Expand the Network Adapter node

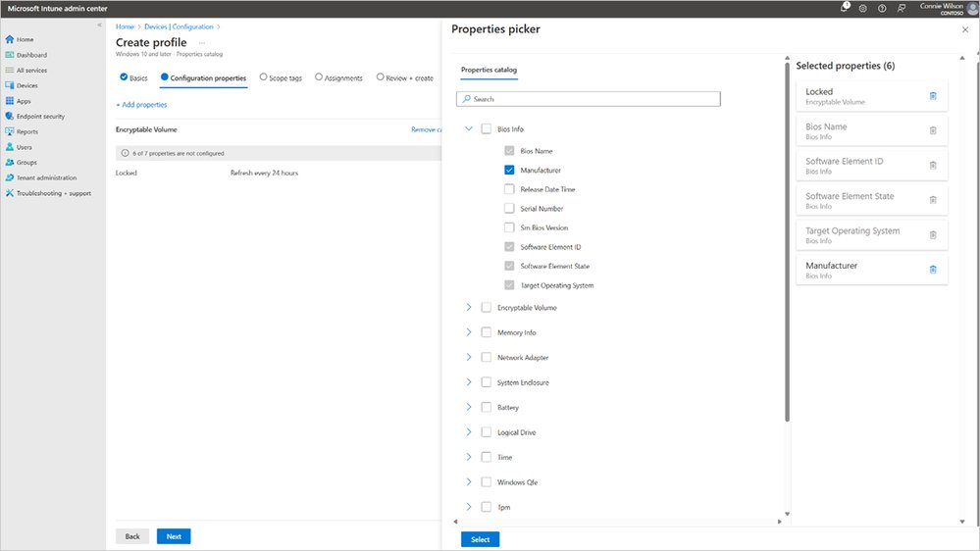[469, 357]
